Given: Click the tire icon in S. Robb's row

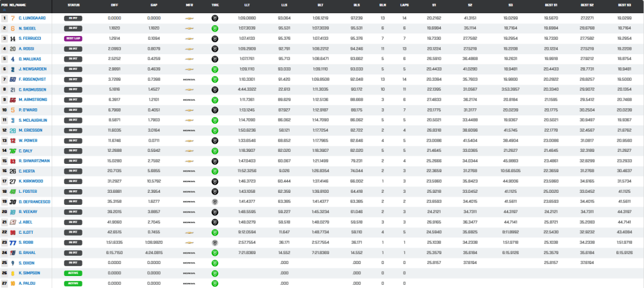Looking at the screenshot, I should coord(215,242).
